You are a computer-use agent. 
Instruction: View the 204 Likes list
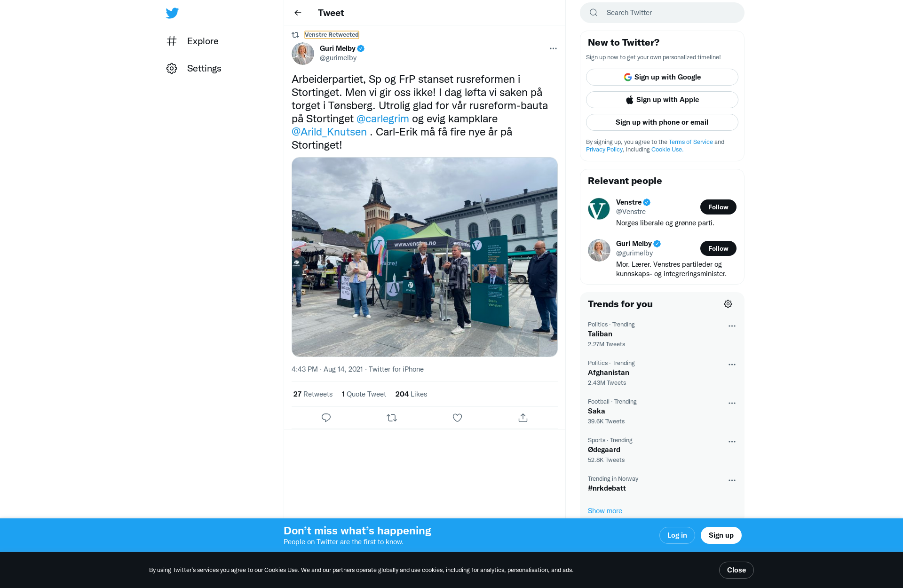tap(411, 394)
